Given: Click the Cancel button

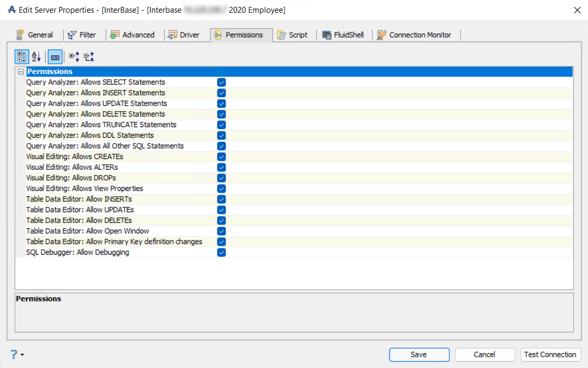Looking at the screenshot, I should (x=484, y=355).
